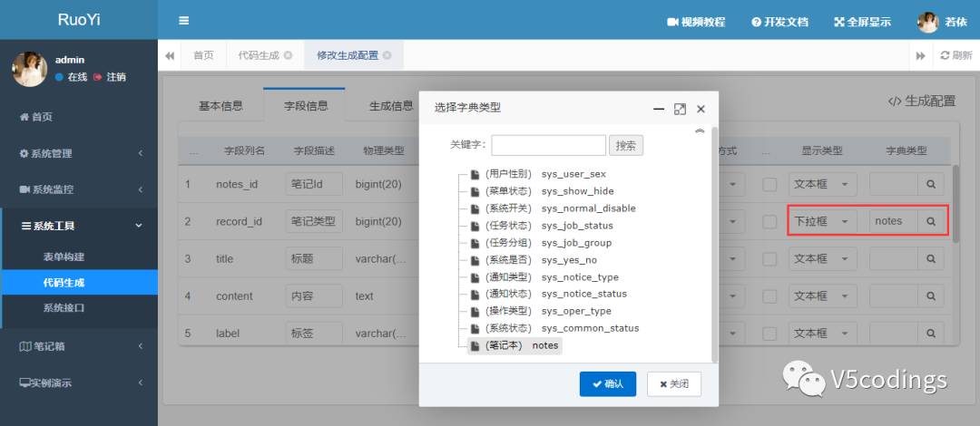The image size is (980, 426).
Task: Click the 刷新 refresh button
Action: point(956,55)
